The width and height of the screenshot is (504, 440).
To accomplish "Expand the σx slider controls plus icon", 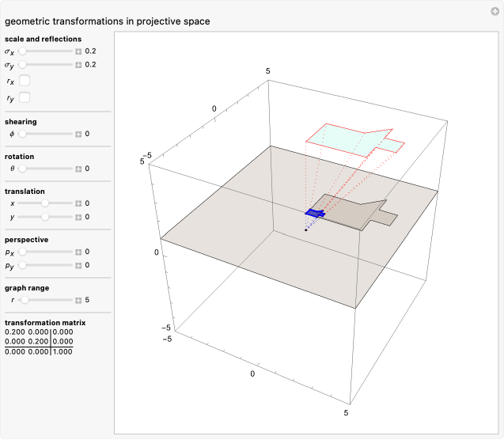I will tap(78, 51).
